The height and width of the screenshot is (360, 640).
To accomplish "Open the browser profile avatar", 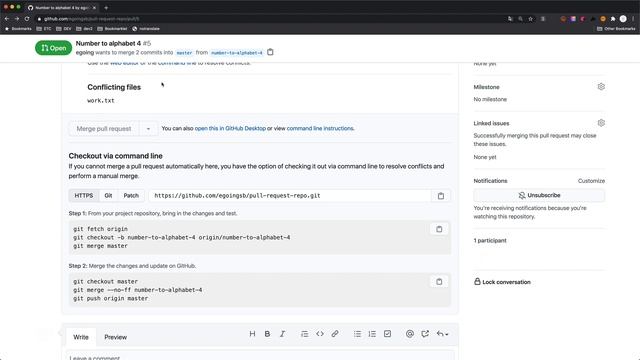I will click(x=623, y=19).
